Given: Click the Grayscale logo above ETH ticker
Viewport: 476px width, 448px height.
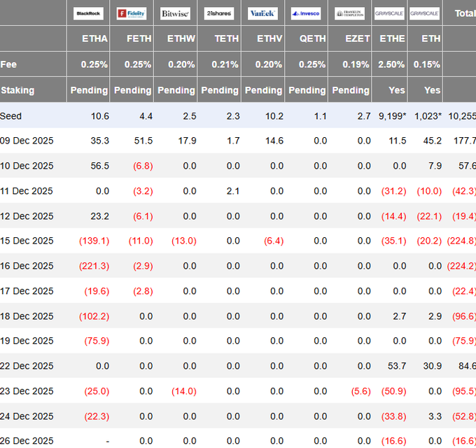Looking at the screenshot, I should [x=425, y=13].
